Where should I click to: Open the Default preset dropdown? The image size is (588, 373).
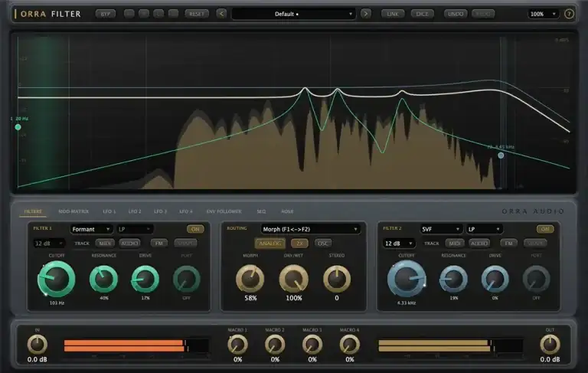[x=294, y=14]
